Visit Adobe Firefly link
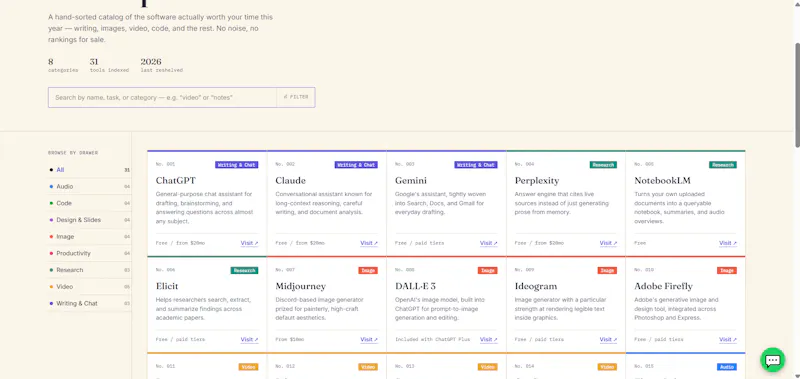This screenshot has width=800, height=379. [x=728, y=340]
